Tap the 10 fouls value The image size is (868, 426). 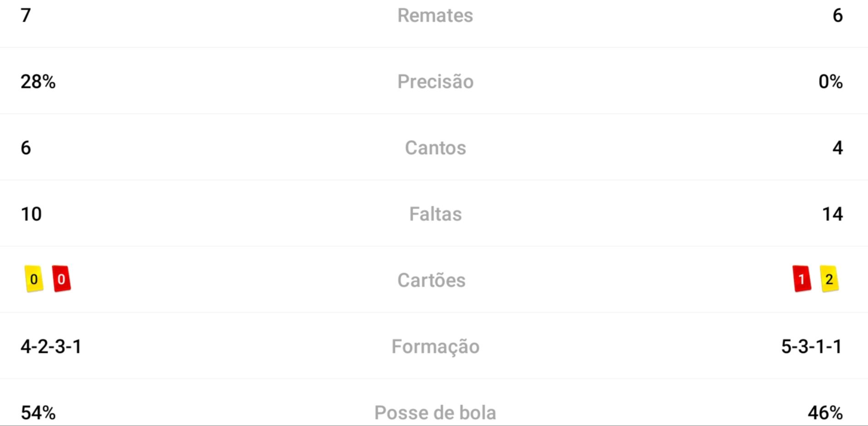point(31,214)
